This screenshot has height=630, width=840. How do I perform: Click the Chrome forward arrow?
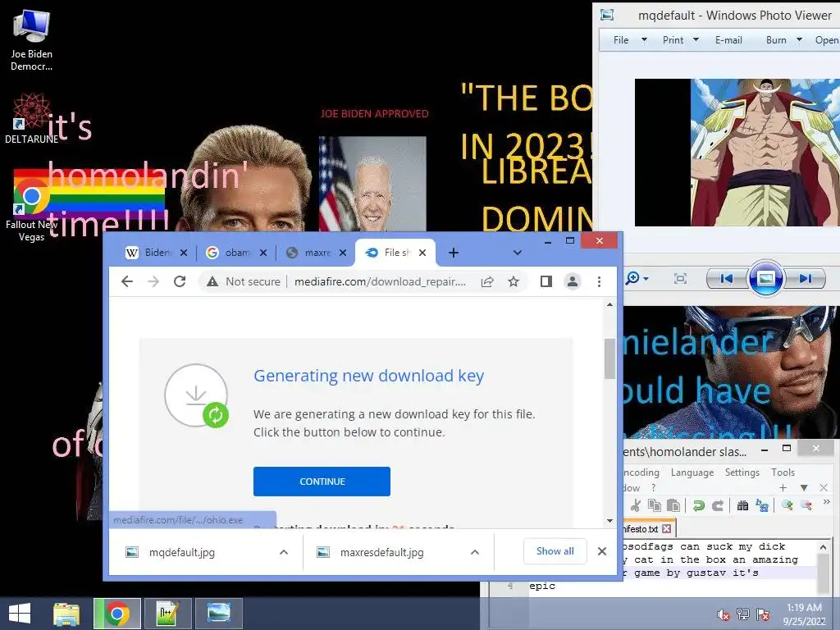pyautogui.click(x=153, y=281)
